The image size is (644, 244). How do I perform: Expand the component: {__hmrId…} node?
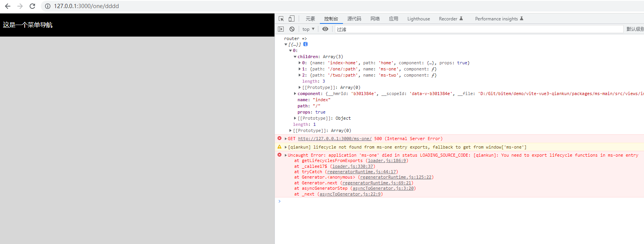pos(295,94)
